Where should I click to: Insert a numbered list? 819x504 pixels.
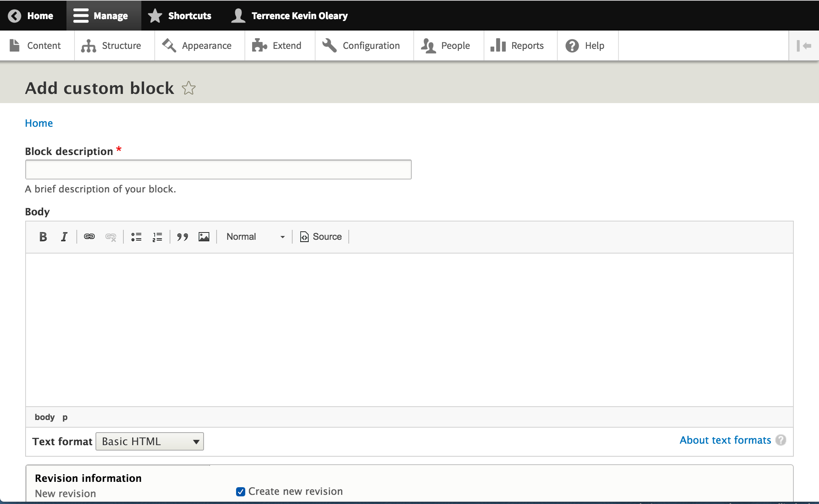coord(157,237)
